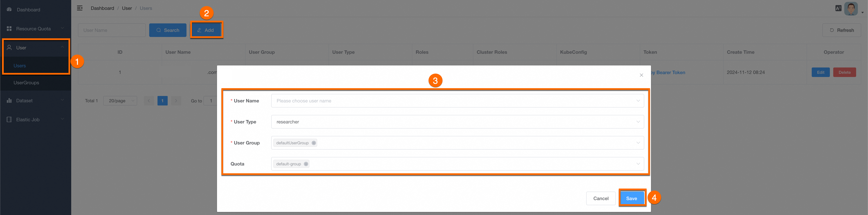Click the User Name search field
The height and width of the screenshot is (215, 868).
pos(112,30)
